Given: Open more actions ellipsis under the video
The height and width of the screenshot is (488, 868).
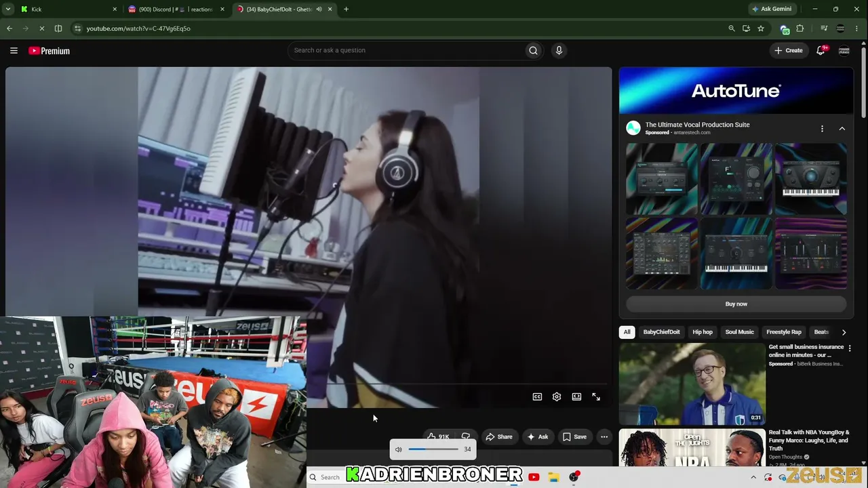Looking at the screenshot, I should coord(604,437).
